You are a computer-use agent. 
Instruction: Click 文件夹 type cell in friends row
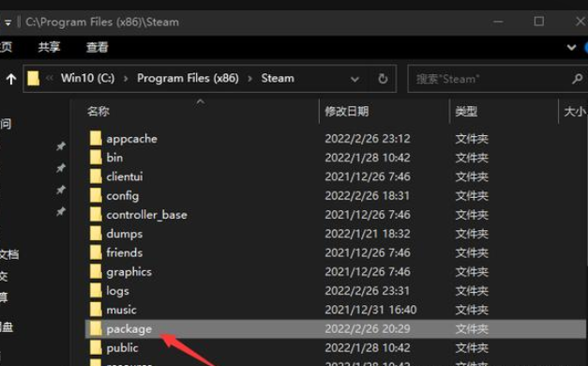tap(472, 252)
